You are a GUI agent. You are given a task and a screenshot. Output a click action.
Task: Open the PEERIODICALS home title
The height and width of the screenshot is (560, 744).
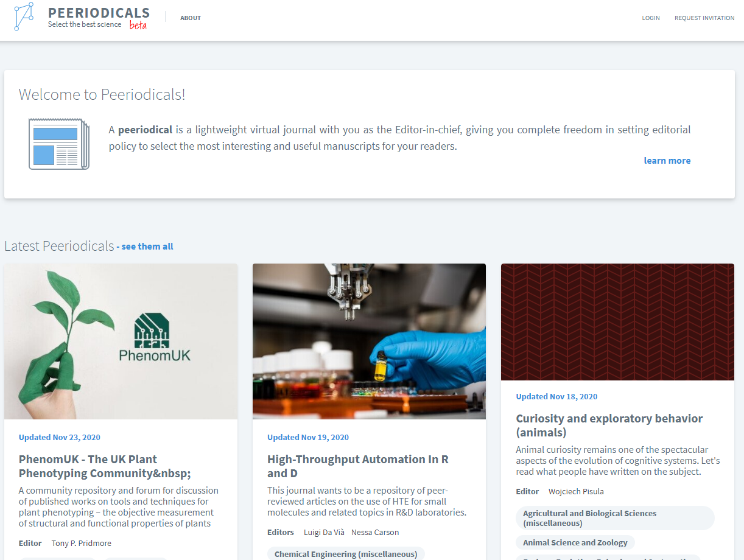point(99,13)
